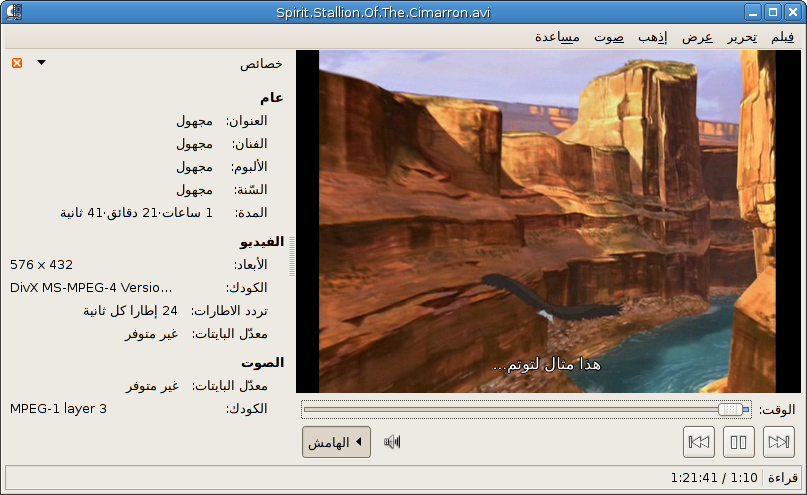
Task: Click the sidebar pane divider handle
Action: pyautogui.click(x=292, y=260)
